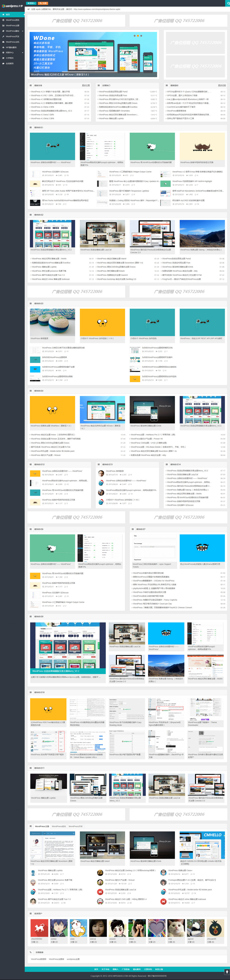
Task: Click the 首页 home icon in sidebar
Action: 3,14
